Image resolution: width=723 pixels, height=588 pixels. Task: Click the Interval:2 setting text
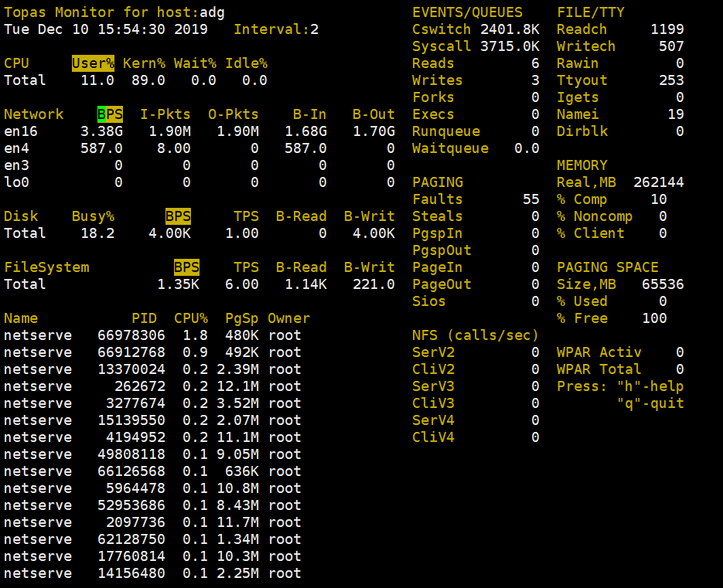[276, 29]
